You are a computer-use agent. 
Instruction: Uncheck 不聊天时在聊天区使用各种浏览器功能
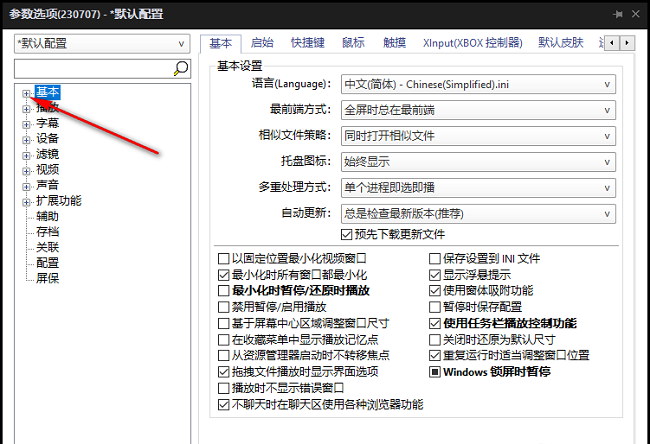(x=223, y=405)
